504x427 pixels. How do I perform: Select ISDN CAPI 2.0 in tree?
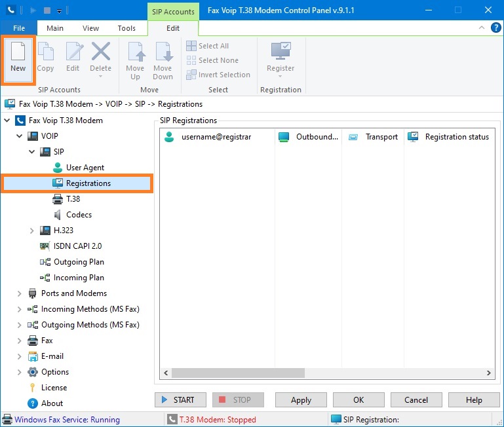coord(77,246)
